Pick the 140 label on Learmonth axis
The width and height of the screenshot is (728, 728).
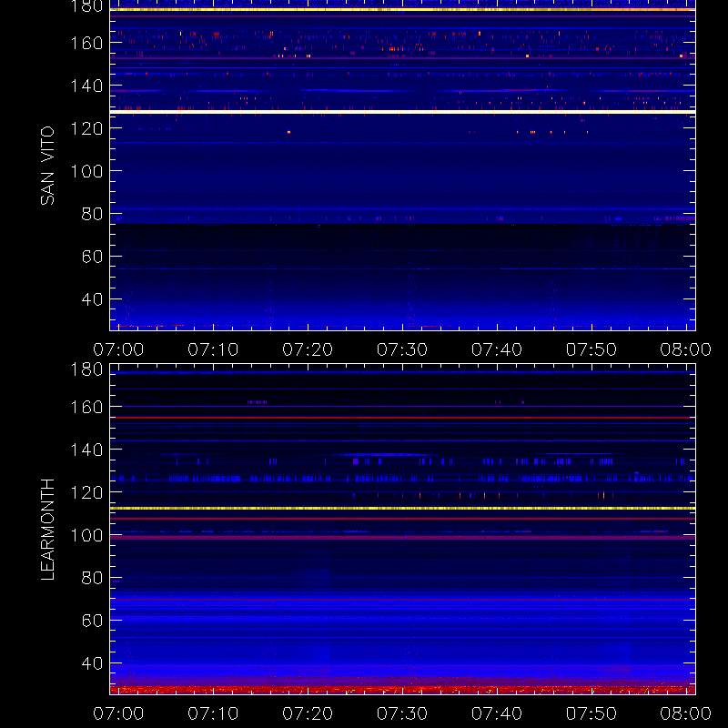(86, 450)
